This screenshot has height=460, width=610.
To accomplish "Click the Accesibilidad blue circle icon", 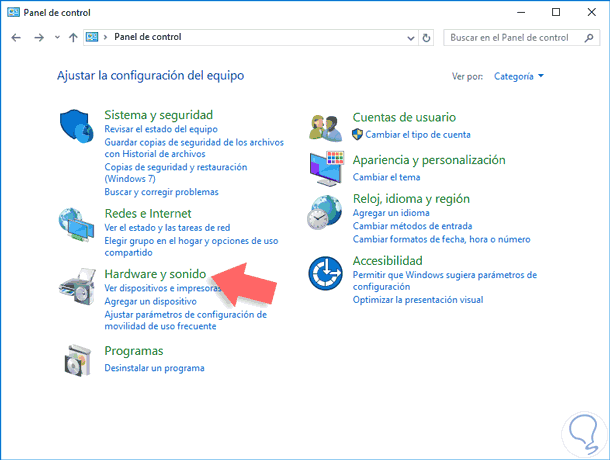I will 326,273.
